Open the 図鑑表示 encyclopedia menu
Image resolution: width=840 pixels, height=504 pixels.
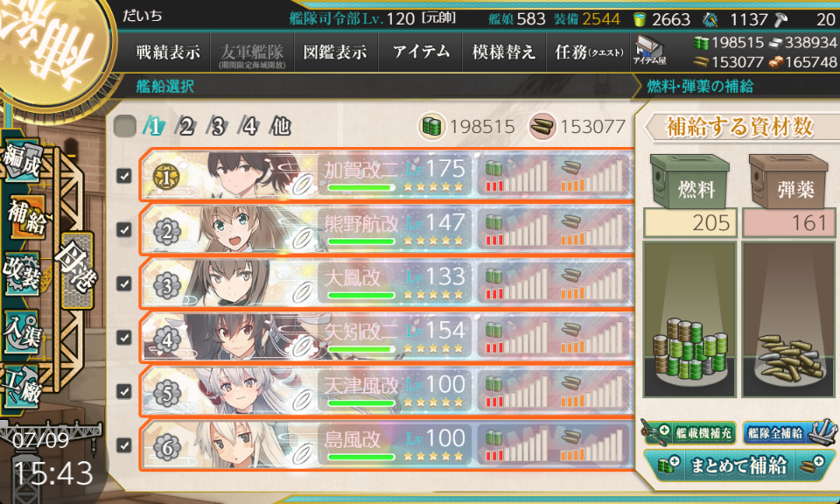pyautogui.click(x=335, y=52)
